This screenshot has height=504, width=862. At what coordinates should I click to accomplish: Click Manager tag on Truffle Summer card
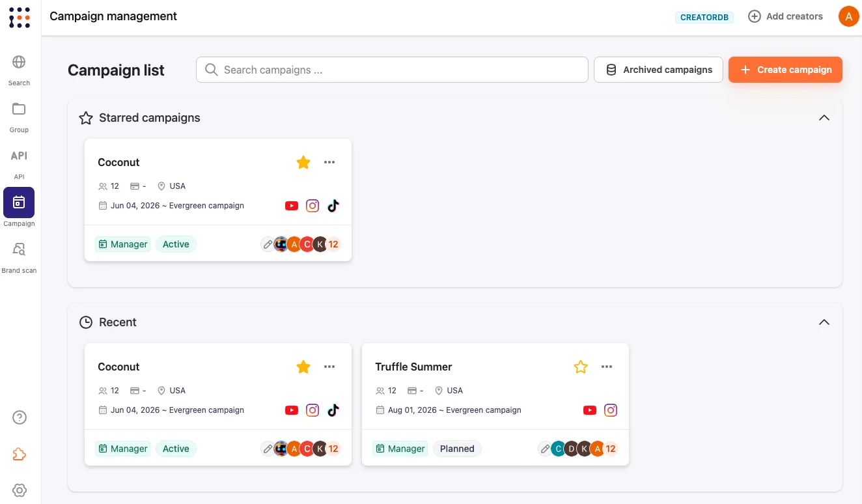(400, 449)
